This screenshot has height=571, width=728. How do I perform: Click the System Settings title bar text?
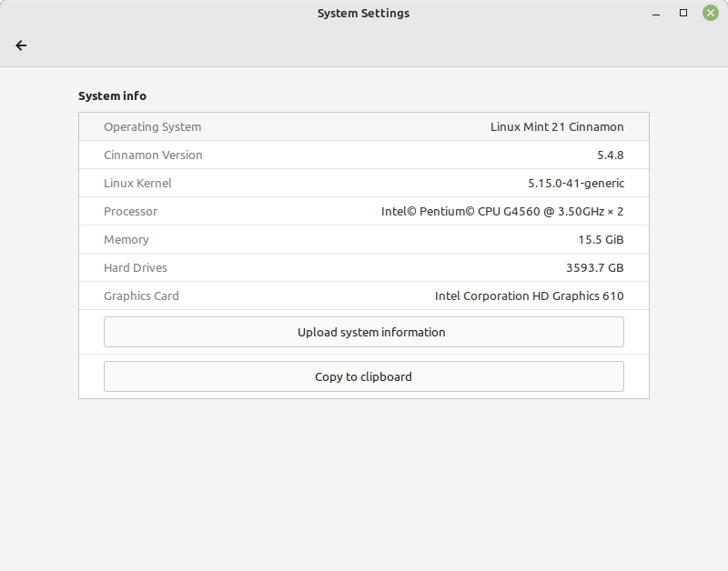click(x=363, y=13)
